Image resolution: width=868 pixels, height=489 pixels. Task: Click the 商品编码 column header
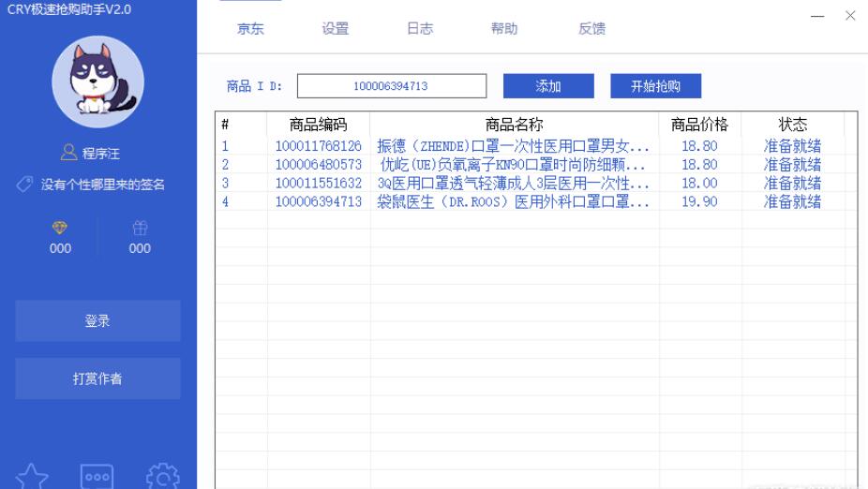point(319,125)
